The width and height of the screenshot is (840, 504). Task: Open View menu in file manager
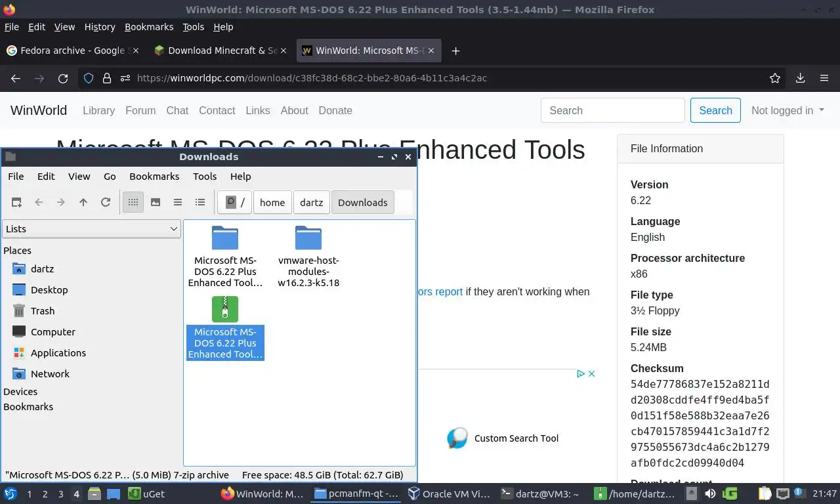[x=79, y=177]
